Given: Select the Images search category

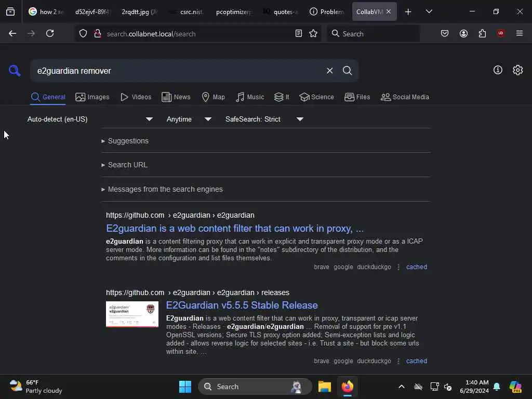Looking at the screenshot, I should click(x=92, y=97).
